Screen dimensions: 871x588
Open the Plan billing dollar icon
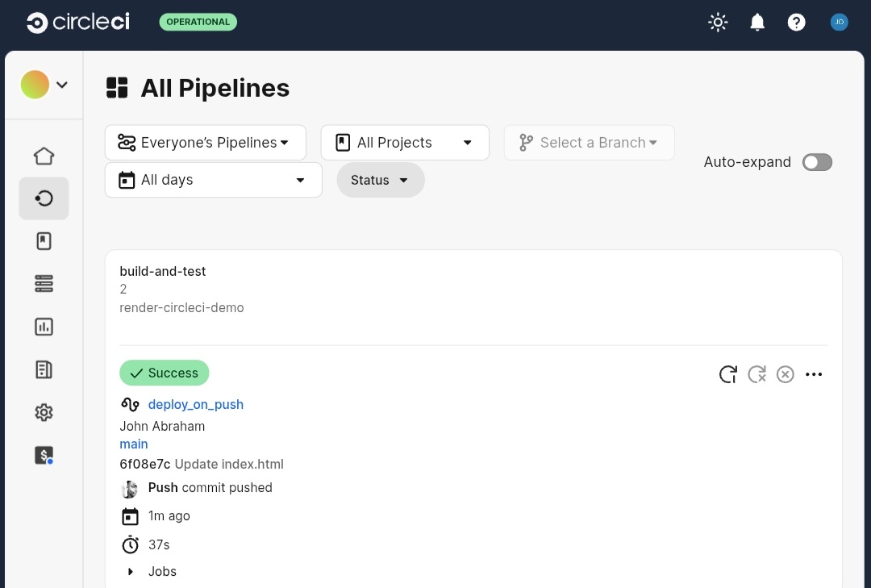point(44,455)
